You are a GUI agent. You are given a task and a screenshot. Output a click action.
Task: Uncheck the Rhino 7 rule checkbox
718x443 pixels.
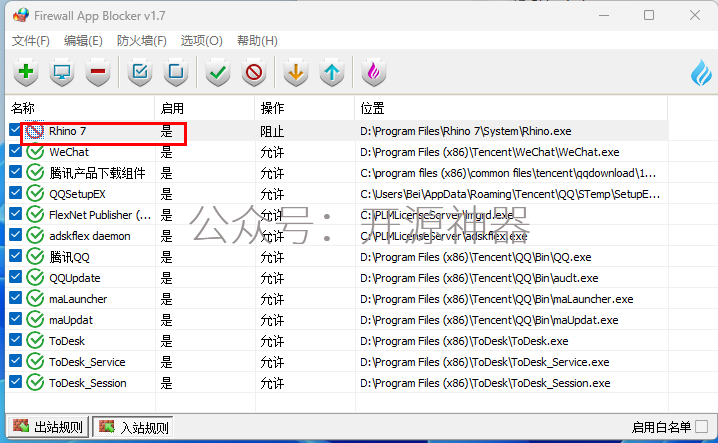click(15, 130)
